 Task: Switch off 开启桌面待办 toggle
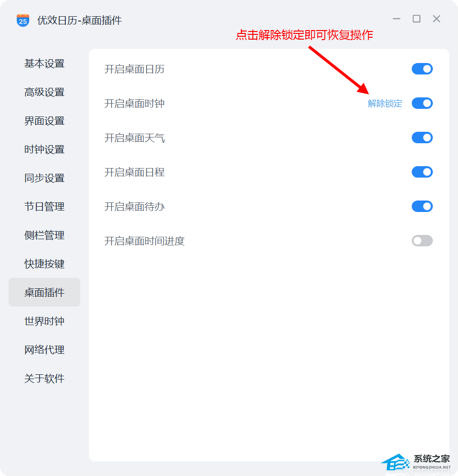pos(422,206)
